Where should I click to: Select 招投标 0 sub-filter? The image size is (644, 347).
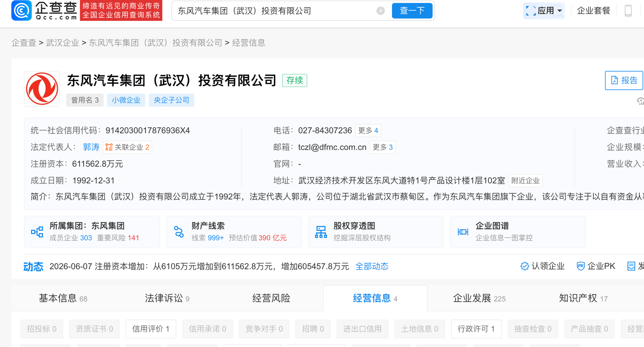(x=42, y=329)
